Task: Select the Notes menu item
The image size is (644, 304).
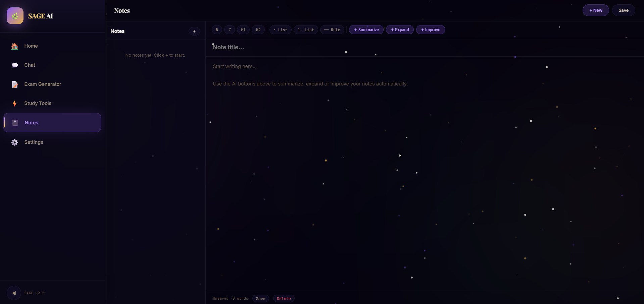Action: click(x=52, y=123)
